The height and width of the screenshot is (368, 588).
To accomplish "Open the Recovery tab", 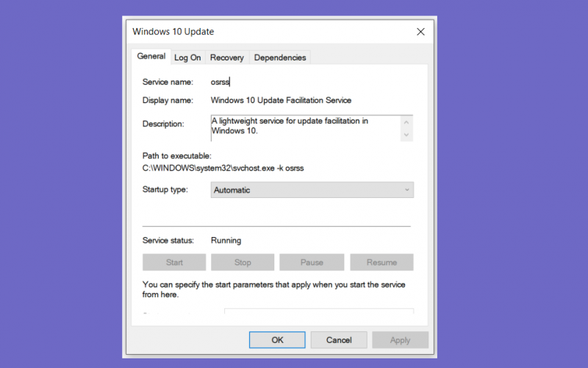I will (227, 57).
